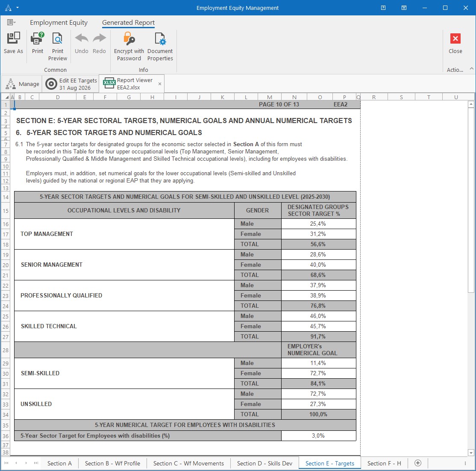Click the Undo arrow
476x471 pixels.
click(x=81, y=38)
